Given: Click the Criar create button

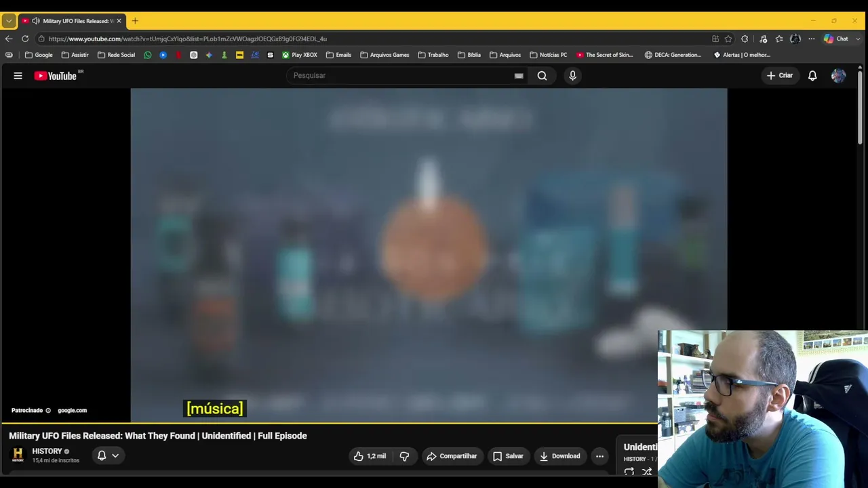Looking at the screenshot, I should click(780, 76).
